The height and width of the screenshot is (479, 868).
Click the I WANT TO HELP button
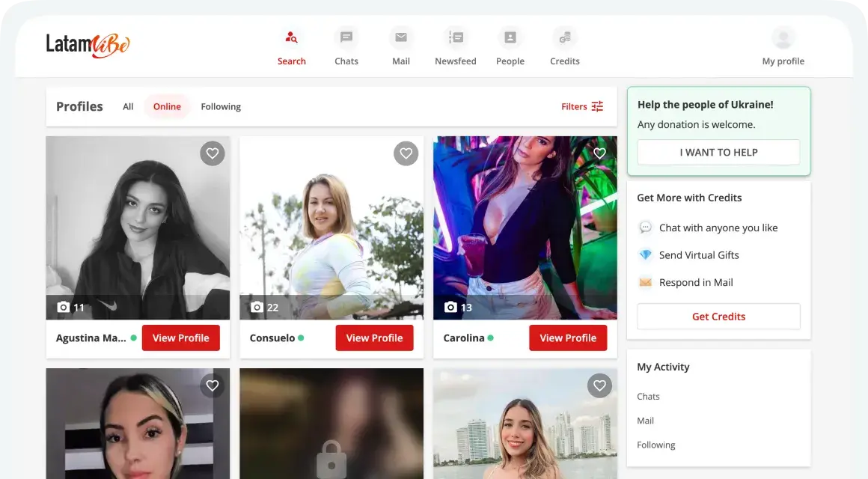pos(718,153)
